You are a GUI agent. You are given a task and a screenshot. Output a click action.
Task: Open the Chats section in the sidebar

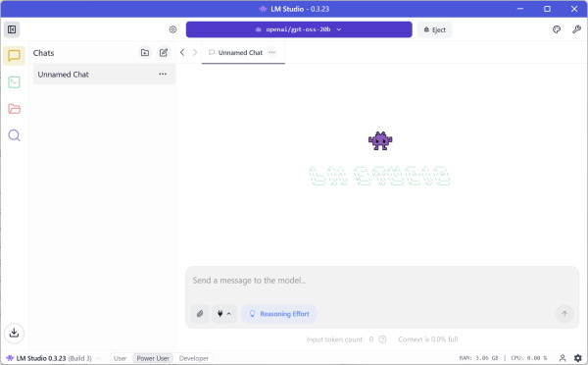[x=14, y=56]
